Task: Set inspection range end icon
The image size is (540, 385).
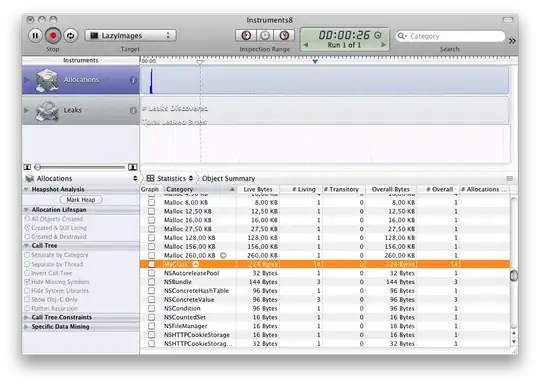Action: pos(284,35)
